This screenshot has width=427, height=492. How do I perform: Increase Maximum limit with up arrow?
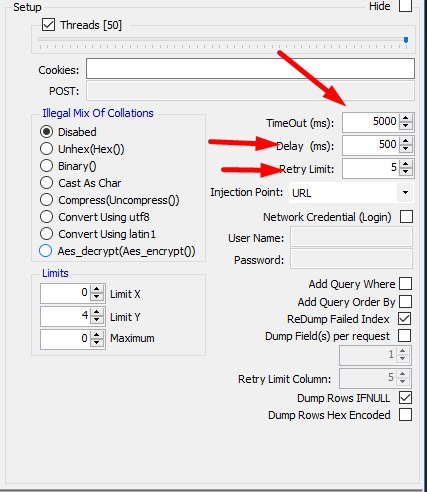[x=97, y=335]
